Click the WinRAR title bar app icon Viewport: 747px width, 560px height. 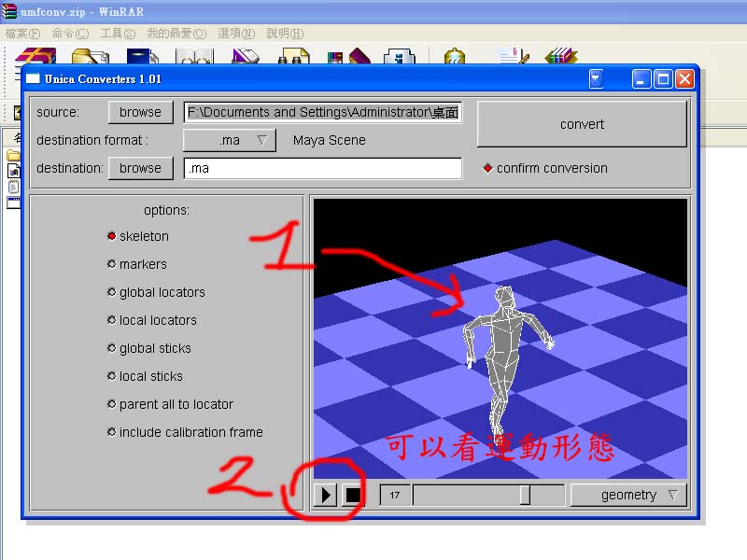[x=8, y=11]
